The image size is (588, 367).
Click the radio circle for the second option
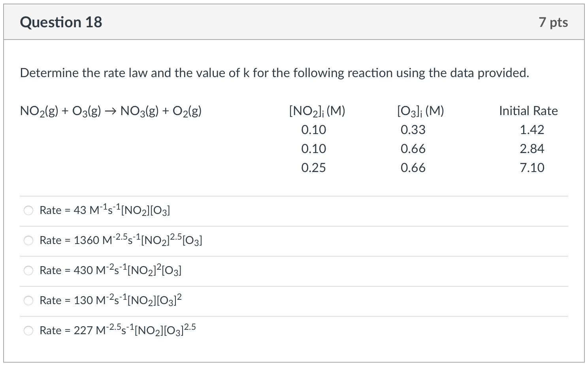click(x=28, y=240)
